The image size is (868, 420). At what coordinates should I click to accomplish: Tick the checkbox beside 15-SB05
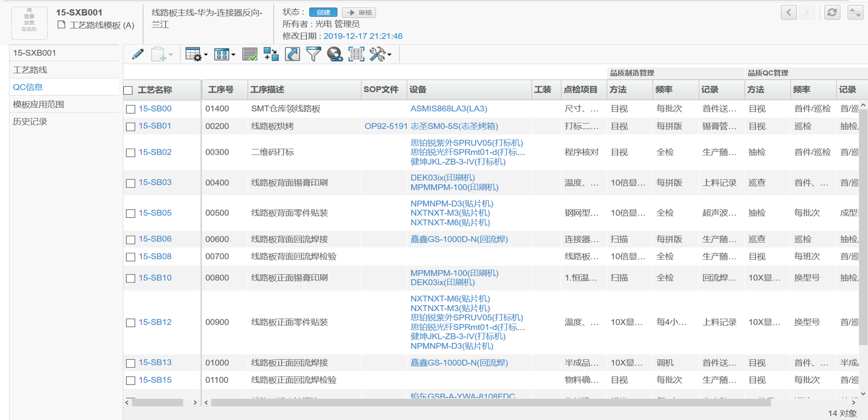[131, 213]
